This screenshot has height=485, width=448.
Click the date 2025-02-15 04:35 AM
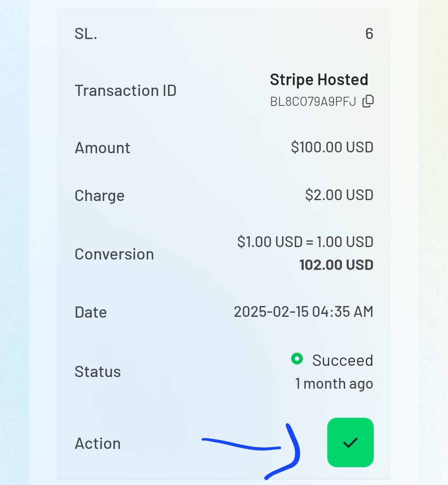point(303,311)
